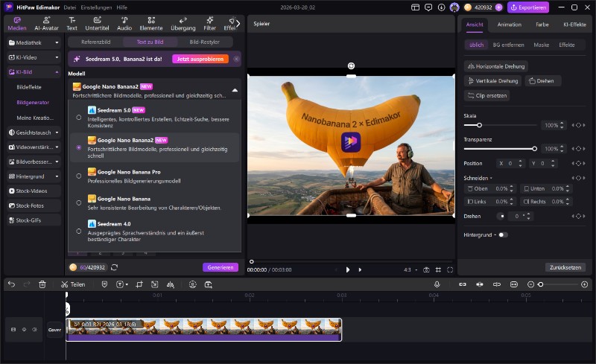This screenshot has height=364, width=596.
Task: Open the Referenzbild tab
Action: click(x=95, y=42)
